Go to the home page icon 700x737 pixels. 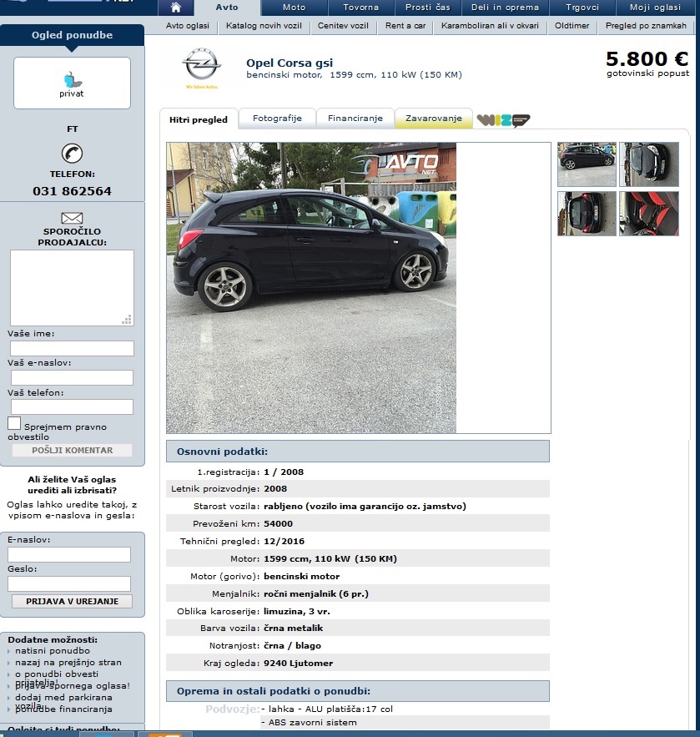tap(176, 8)
